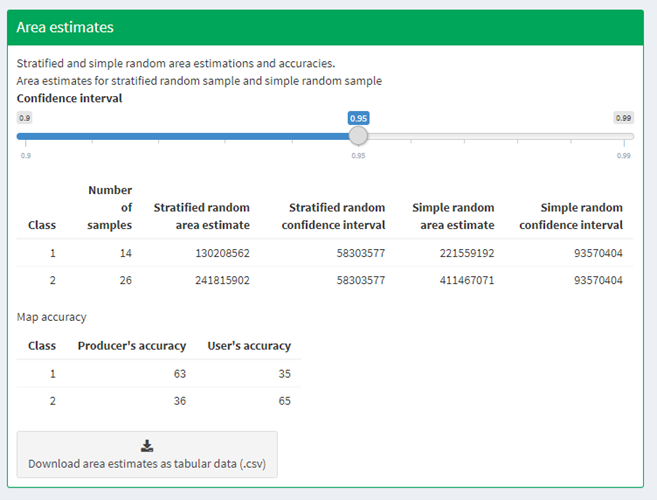Select the value 130208562 in class 1 row
Screen dimensions: 657x500
point(222,253)
